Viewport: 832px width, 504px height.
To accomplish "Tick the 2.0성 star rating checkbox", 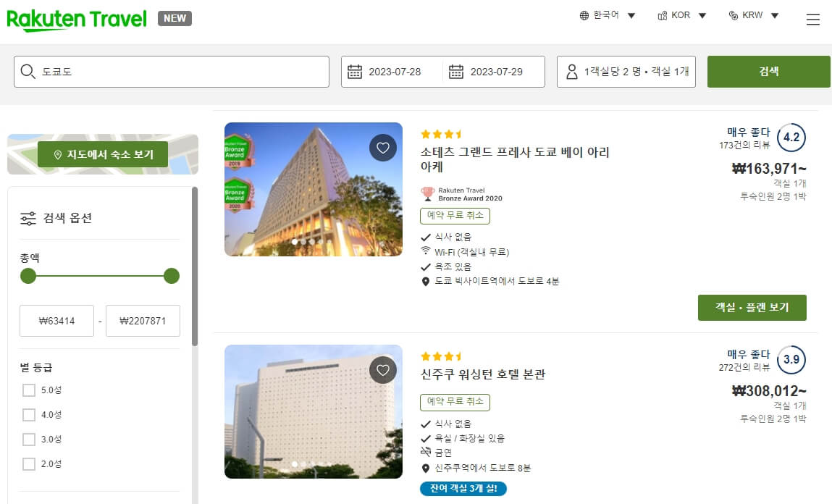I will (29, 464).
